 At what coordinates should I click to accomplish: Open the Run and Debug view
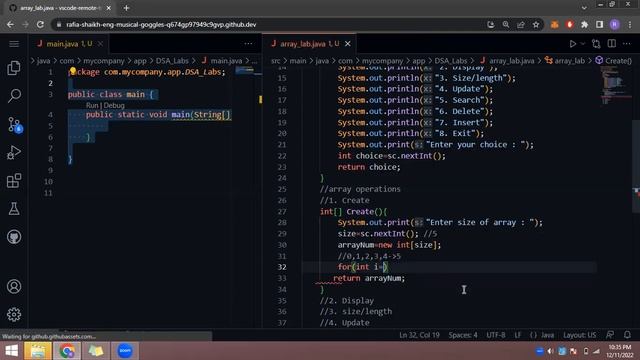[x=14, y=153]
